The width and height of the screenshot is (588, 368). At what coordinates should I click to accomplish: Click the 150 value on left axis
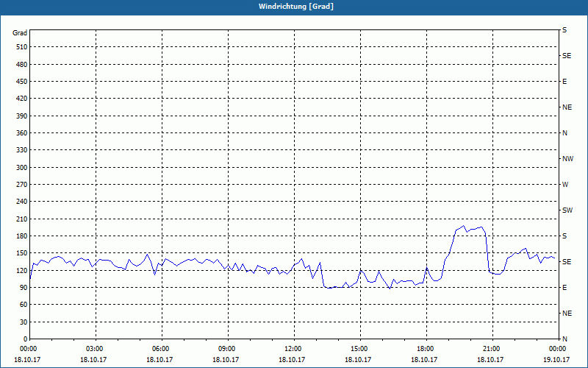point(22,253)
